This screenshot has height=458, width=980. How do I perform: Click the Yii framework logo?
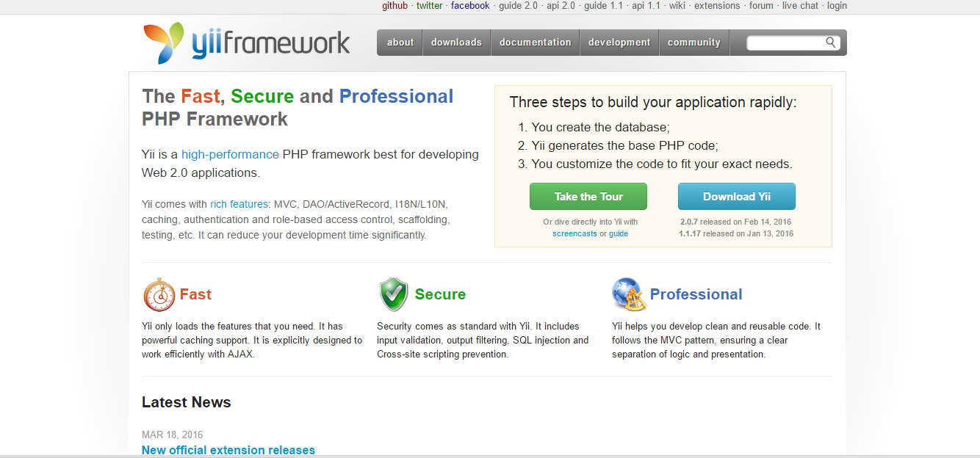tap(247, 43)
